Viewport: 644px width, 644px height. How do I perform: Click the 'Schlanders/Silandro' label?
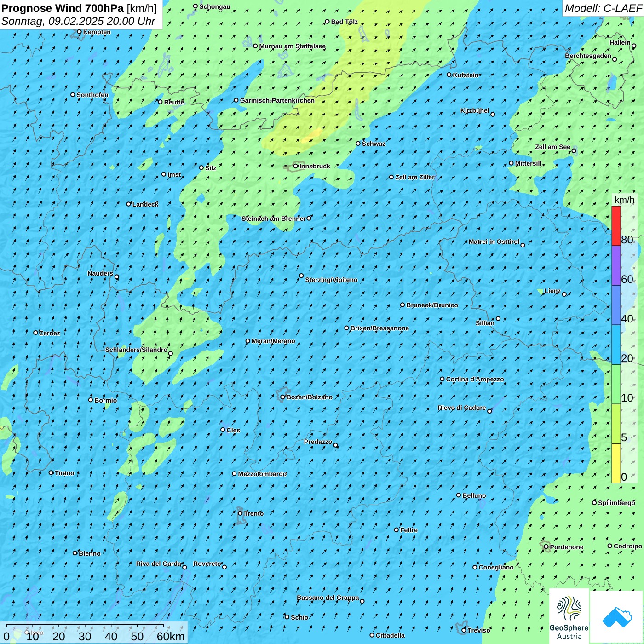[136, 350]
